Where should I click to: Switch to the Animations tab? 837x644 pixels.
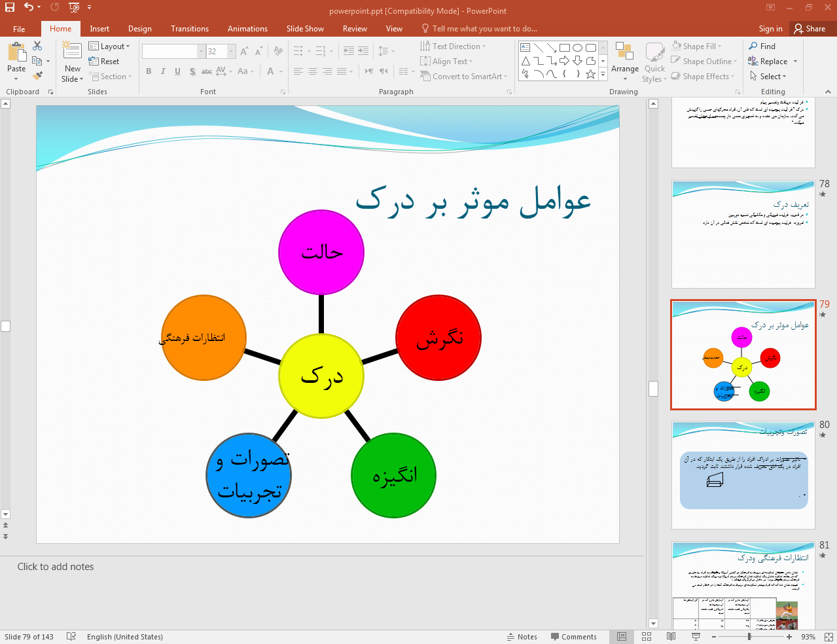point(247,28)
